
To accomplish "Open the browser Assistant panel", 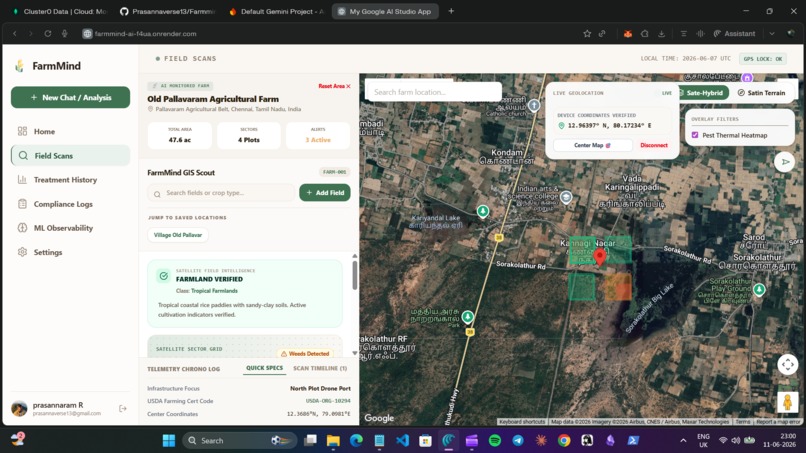I will (734, 33).
